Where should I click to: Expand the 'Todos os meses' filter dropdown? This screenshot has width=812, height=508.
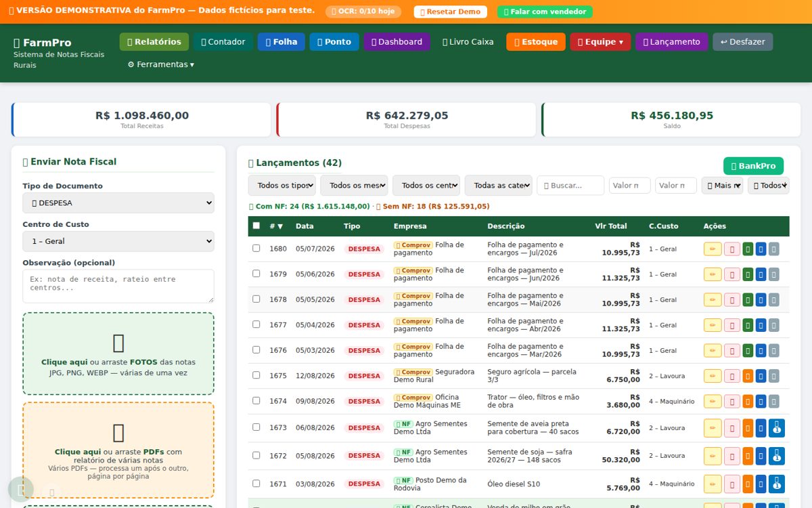click(354, 186)
